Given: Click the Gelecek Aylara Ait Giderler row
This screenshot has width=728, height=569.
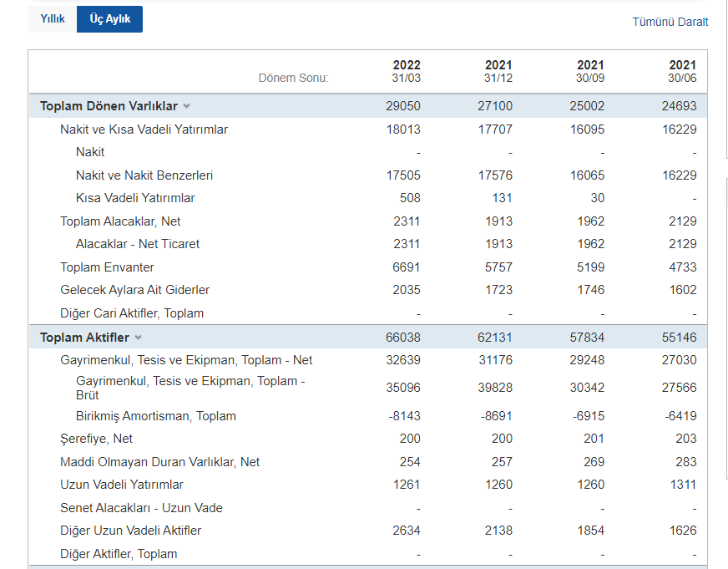Looking at the screenshot, I should tap(134, 290).
